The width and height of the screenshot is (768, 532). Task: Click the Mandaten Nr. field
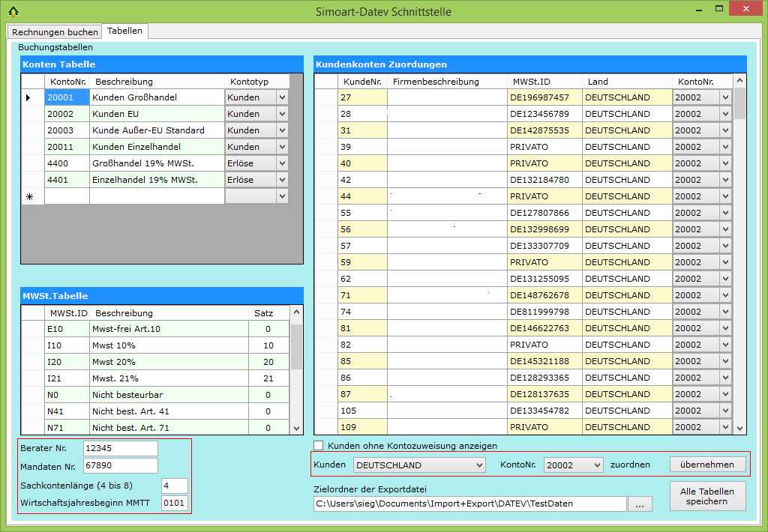click(120, 465)
